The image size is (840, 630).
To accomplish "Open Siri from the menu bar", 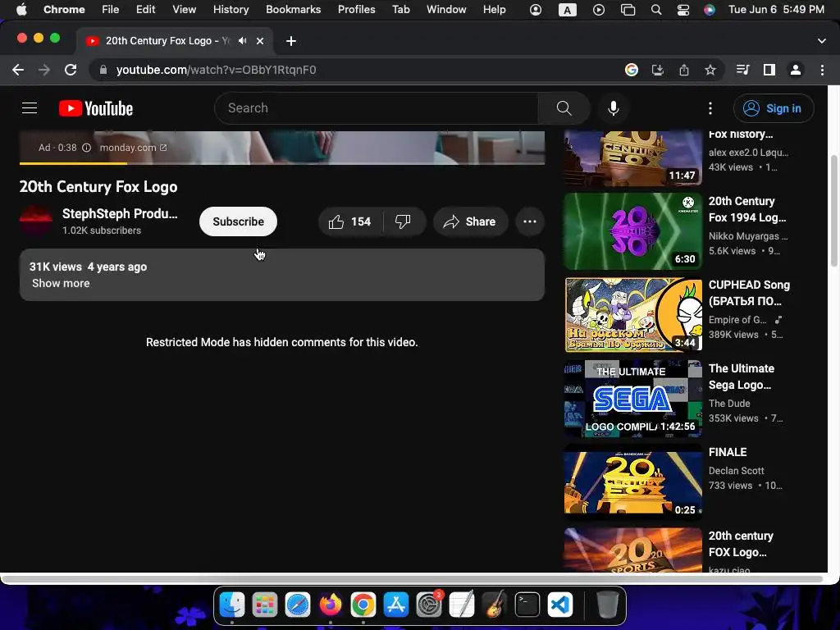I will click(x=710, y=10).
